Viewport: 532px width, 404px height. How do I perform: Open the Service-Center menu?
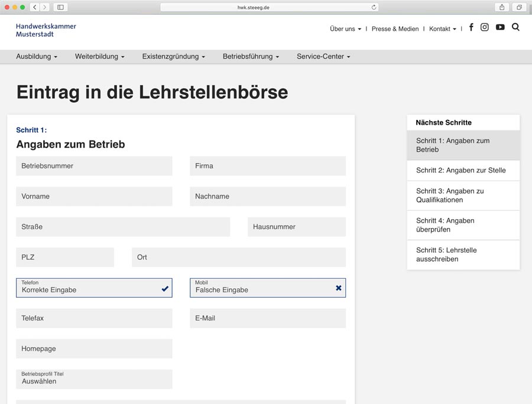pos(323,57)
